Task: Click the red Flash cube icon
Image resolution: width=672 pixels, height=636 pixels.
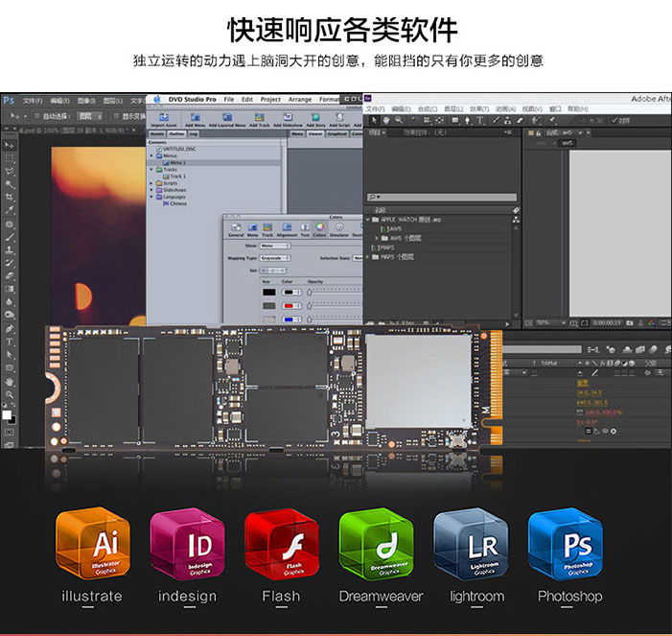Action: click(x=282, y=544)
